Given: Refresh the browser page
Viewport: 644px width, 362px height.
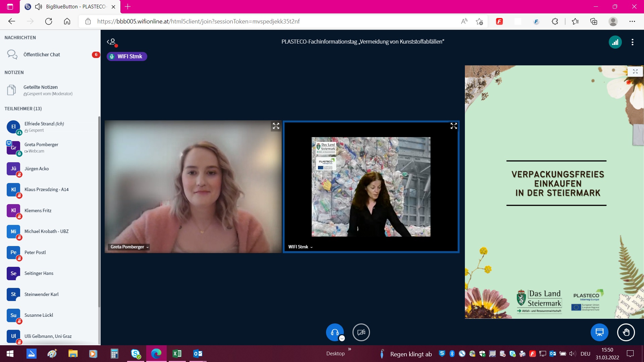Looking at the screenshot, I should (49, 21).
